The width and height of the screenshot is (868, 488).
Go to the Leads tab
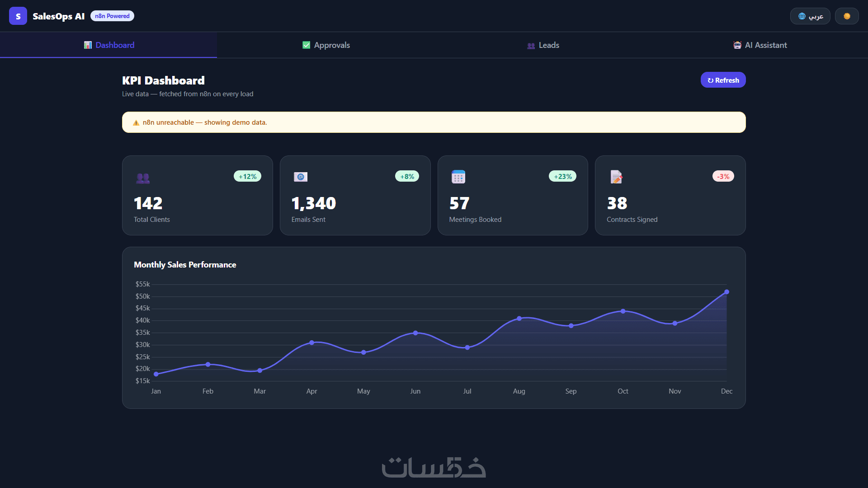[x=543, y=45]
